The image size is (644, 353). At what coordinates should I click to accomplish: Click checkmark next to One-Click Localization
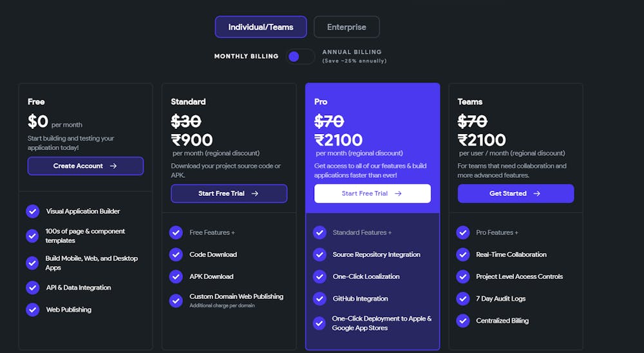pos(319,276)
